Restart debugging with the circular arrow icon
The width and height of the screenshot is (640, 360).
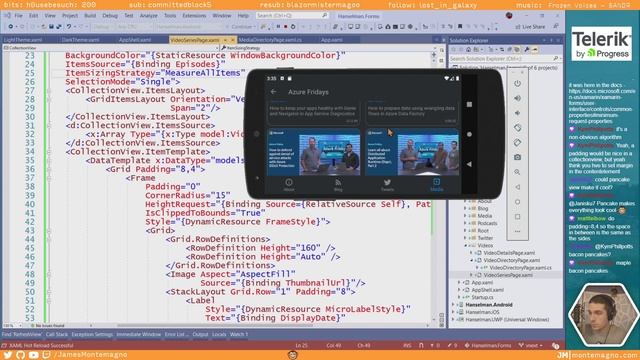tap(293, 27)
